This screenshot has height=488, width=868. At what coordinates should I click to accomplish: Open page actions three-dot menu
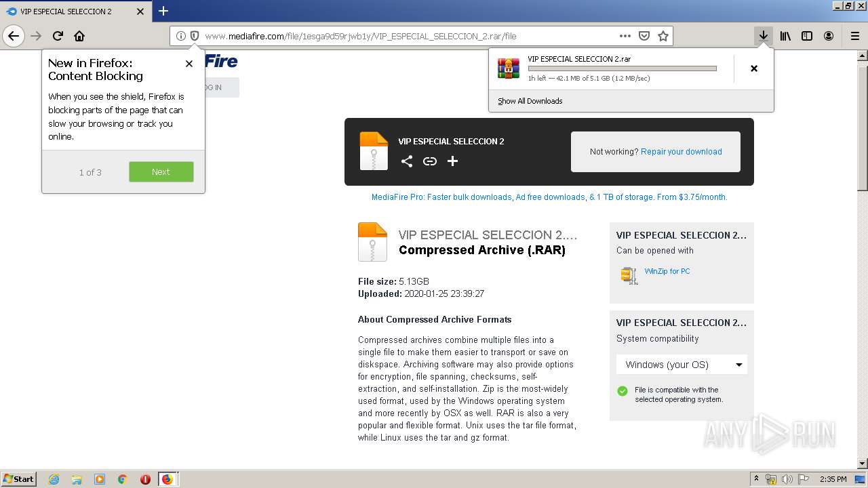(625, 36)
